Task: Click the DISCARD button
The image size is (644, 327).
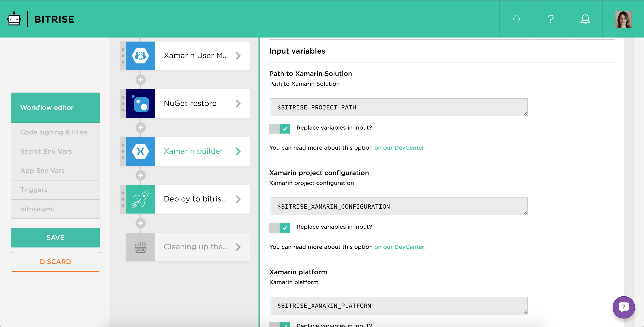Action: [x=55, y=262]
